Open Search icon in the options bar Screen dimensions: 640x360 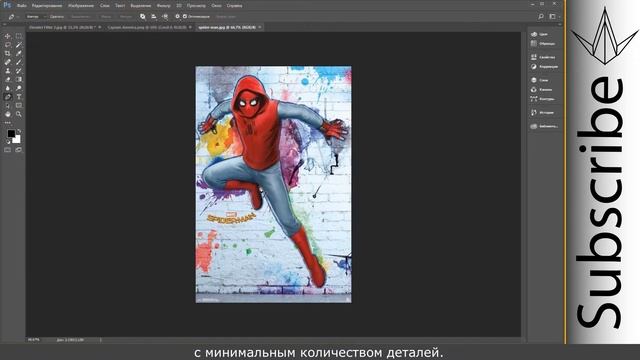click(541, 17)
